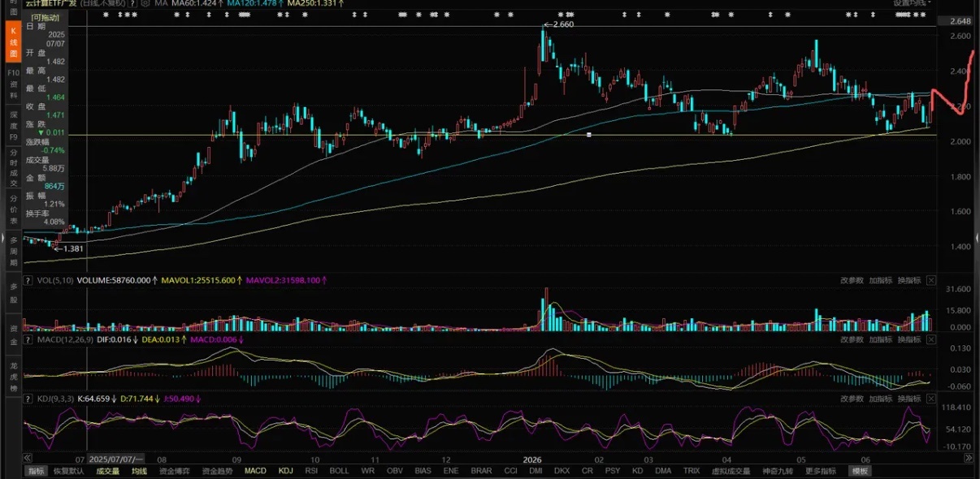Switch to the F10 资料 sidebar tab
The height and width of the screenshot is (479, 980).
pyautogui.click(x=13, y=84)
